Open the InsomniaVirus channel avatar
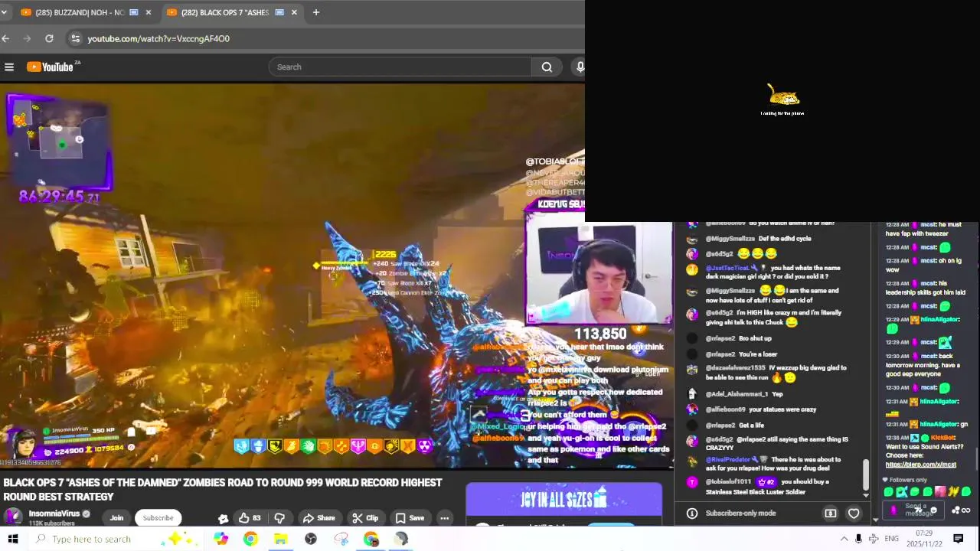The image size is (980, 551). coord(13,516)
